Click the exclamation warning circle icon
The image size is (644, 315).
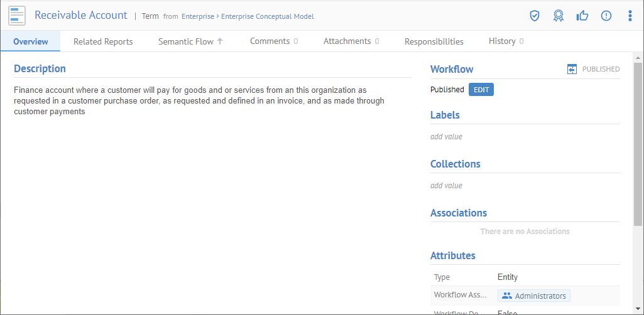[606, 16]
